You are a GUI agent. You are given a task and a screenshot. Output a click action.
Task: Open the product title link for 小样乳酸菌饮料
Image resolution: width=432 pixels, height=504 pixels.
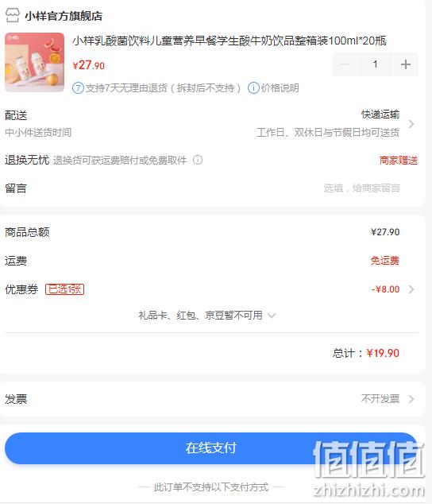click(229, 41)
